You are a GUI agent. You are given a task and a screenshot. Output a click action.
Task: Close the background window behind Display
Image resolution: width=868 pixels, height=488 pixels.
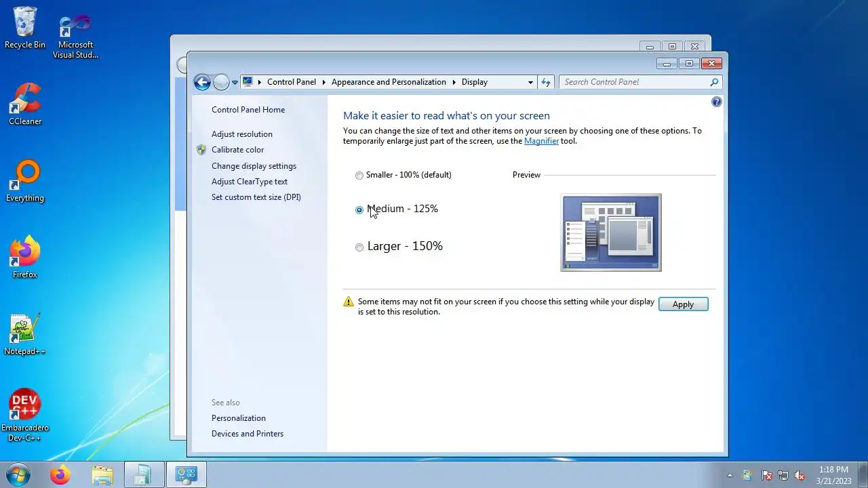[694, 47]
